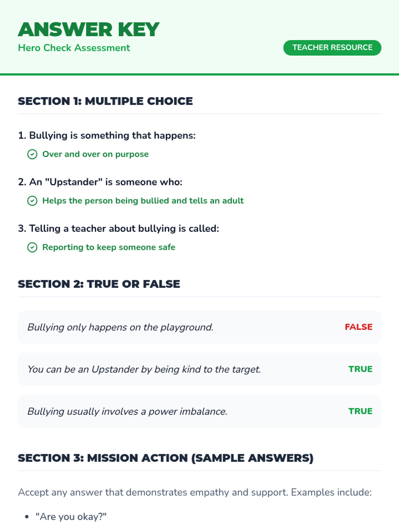Click the ANSWER KEY title
Viewport: 399px width, 532px height.
coord(89,30)
